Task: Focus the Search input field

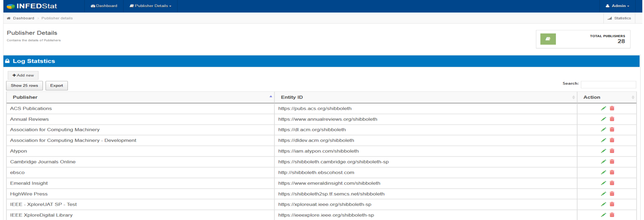Action: pos(608,84)
